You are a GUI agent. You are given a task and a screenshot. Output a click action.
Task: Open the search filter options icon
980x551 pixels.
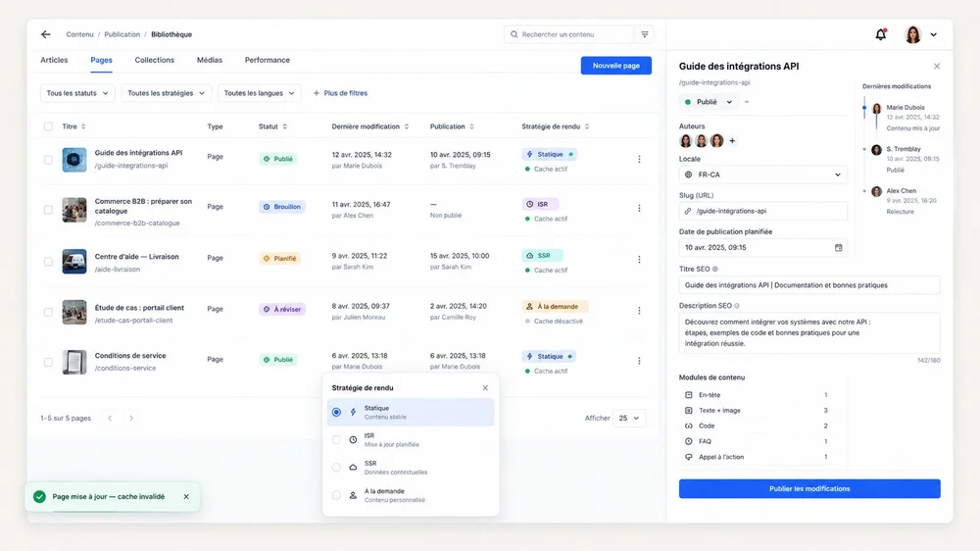point(645,34)
